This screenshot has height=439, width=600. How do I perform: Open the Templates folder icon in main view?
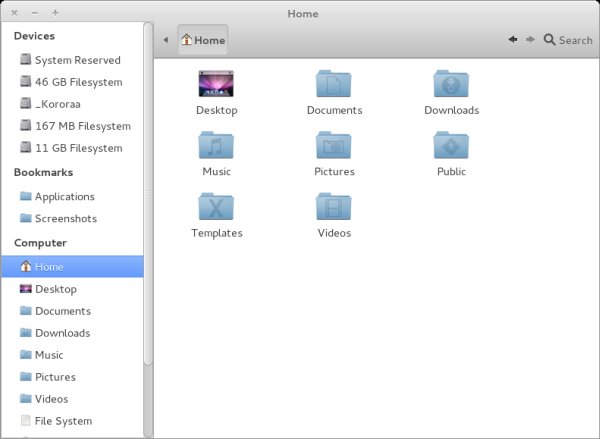click(x=216, y=206)
